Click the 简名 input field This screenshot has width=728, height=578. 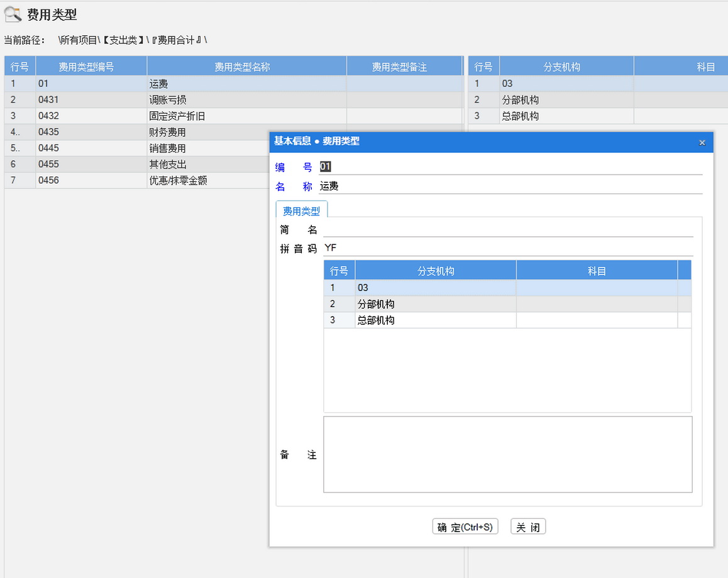(x=507, y=230)
